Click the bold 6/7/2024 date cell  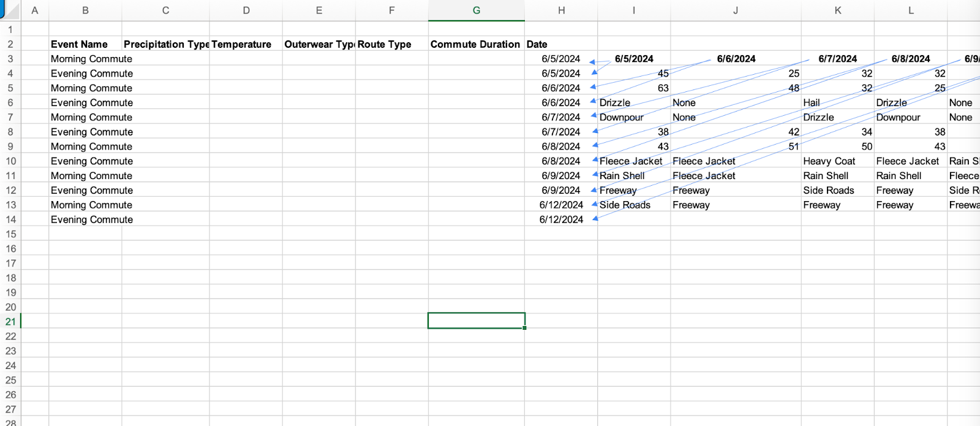point(837,59)
